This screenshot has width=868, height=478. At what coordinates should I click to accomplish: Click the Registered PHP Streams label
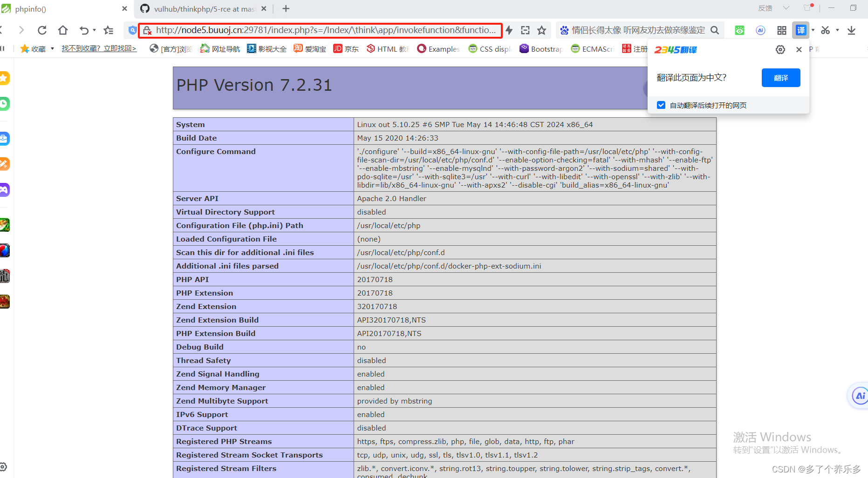[x=224, y=441]
